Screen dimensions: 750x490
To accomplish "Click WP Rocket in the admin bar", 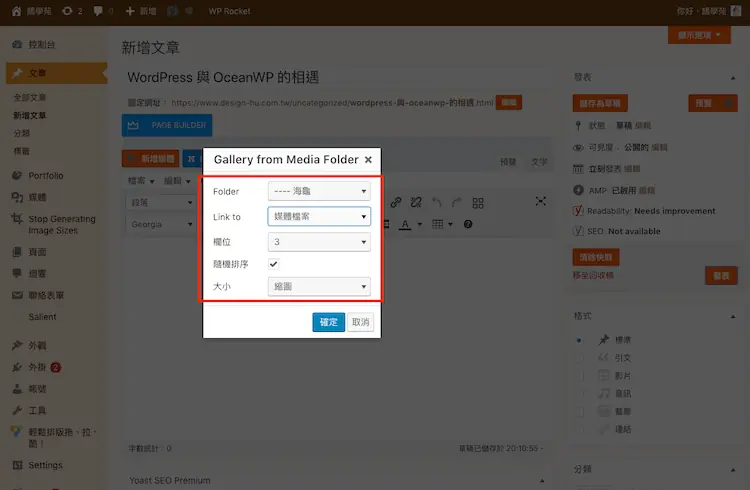I will click(x=229, y=11).
